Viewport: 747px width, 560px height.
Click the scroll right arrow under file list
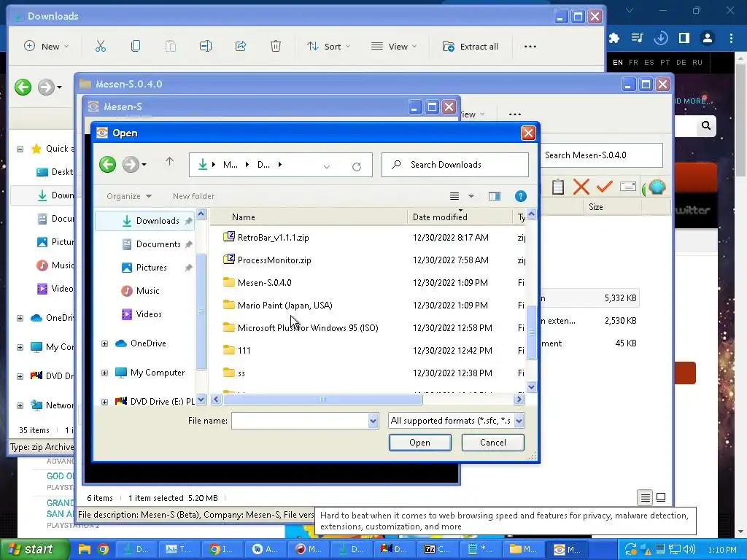(519, 400)
